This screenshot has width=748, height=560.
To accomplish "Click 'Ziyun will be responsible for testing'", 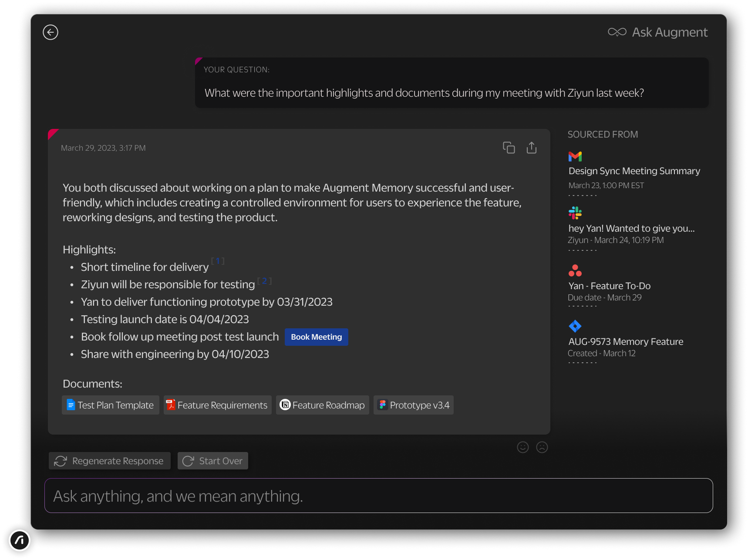I will pos(168,284).
